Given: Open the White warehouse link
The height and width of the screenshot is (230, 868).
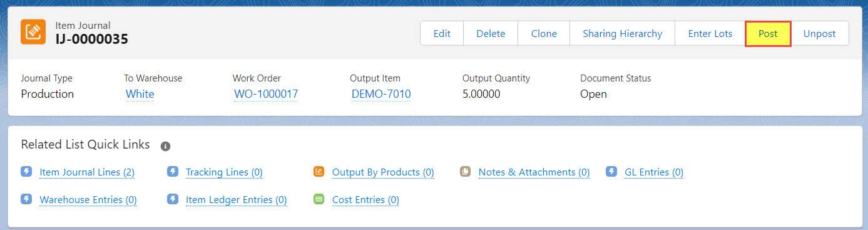Looking at the screenshot, I should point(140,94).
